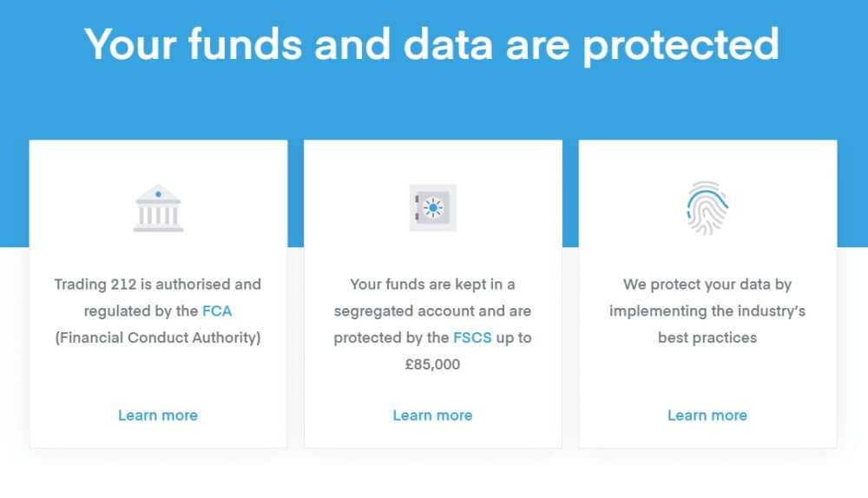868x498 pixels.
Task: Click the "implementing the industry's" text line
Action: (707, 311)
